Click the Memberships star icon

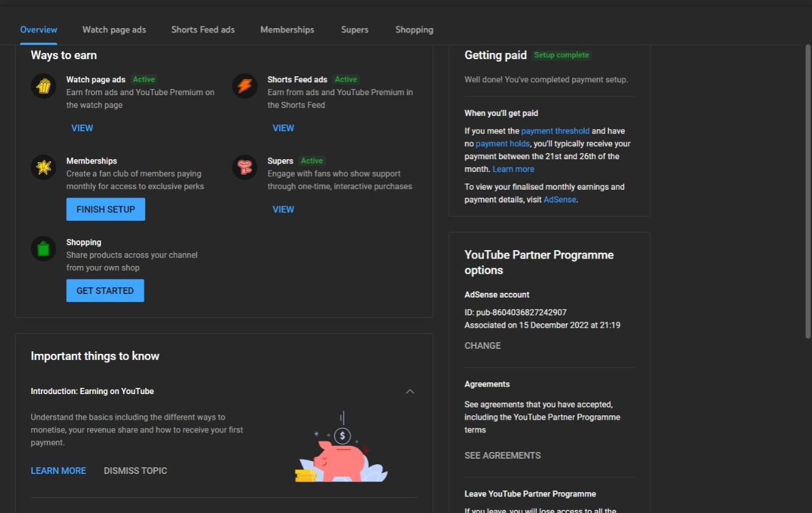pyautogui.click(x=43, y=167)
